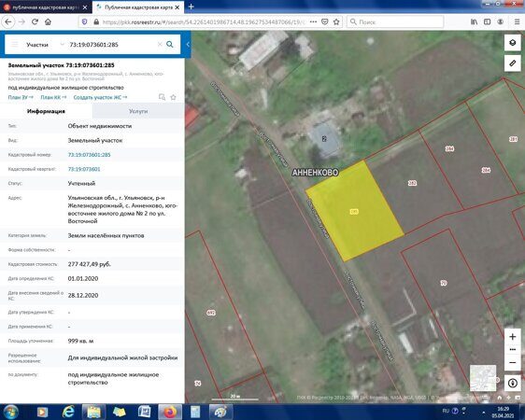Viewport: 525px width, 420px height.
Task: Close the first browser tab
Action: [85, 7]
